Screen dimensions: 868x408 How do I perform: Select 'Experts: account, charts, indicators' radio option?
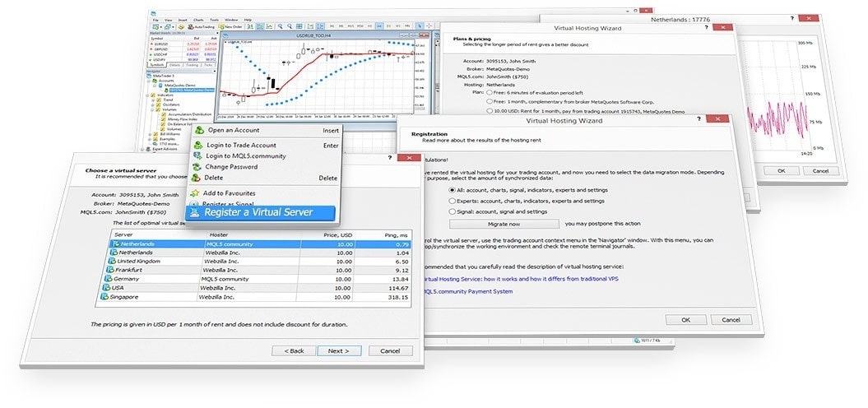(453, 200)
